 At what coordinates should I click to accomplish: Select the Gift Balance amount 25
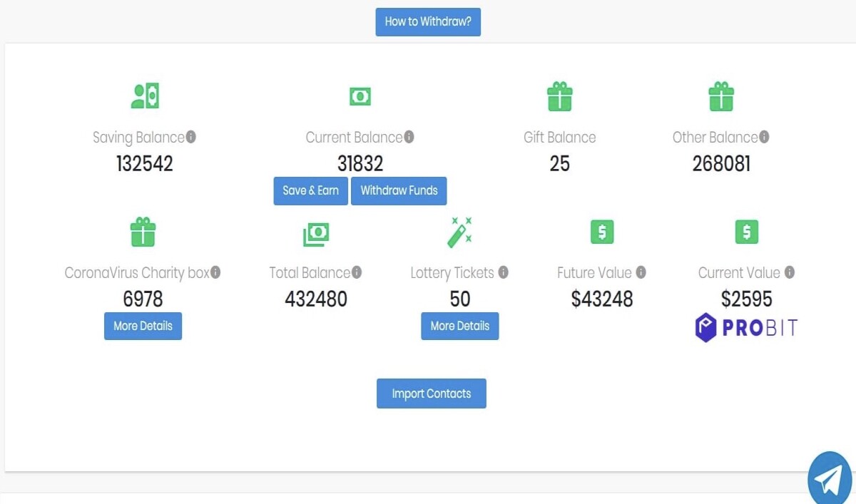coord(560,164)
